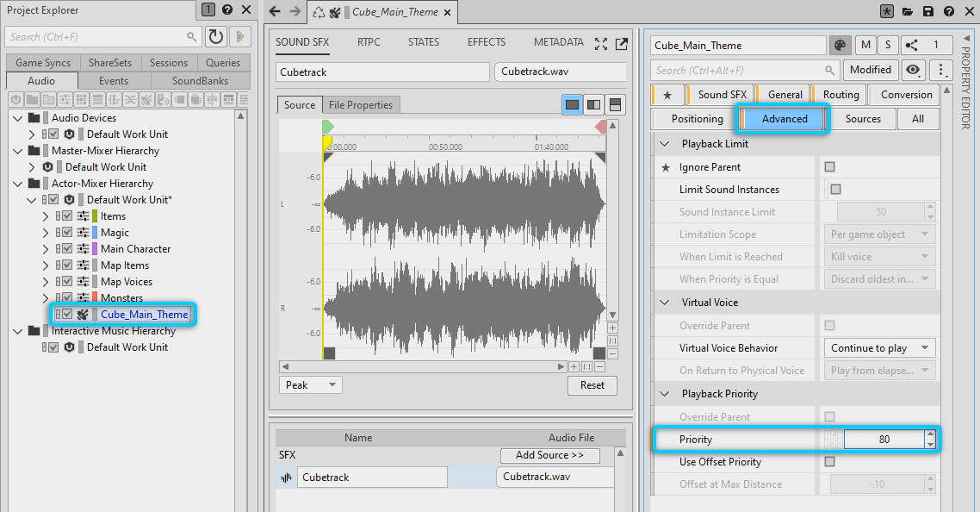The width and height of the screenshot is (980, 512).
Task: Navigate back with the left arrow
Action: pos(275,11)
